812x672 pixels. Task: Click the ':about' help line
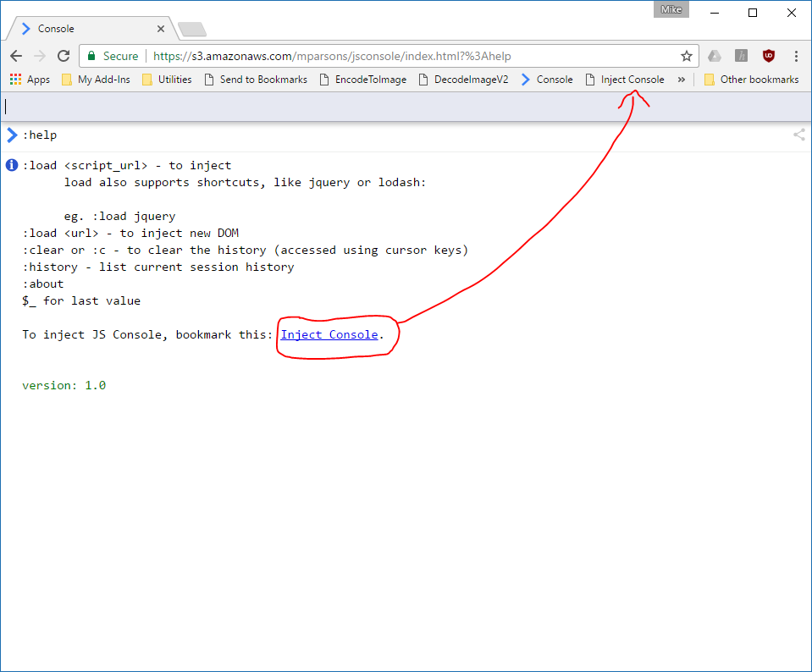coord(43,284)
